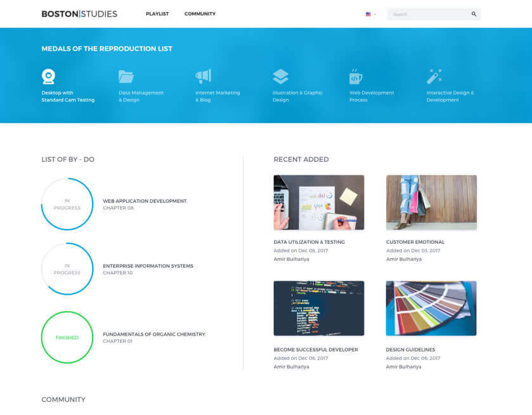Open Design Guidelines color fan thumbnail
This screenshot has height=415, width=532.
431,308
